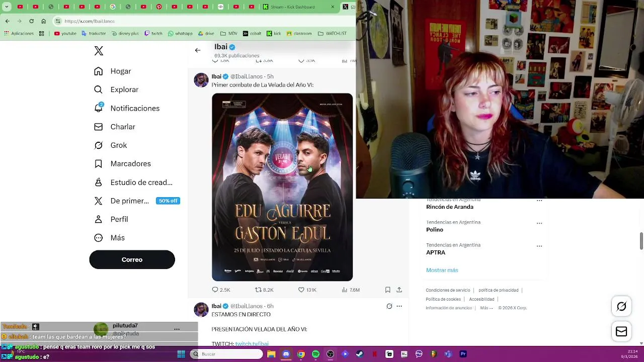Image resolution: width=644 pixels, height=362 pixels.
Task: Open WATCHLIST bookmarks folder
Action: pyautogui.click(x=332, y=34)
